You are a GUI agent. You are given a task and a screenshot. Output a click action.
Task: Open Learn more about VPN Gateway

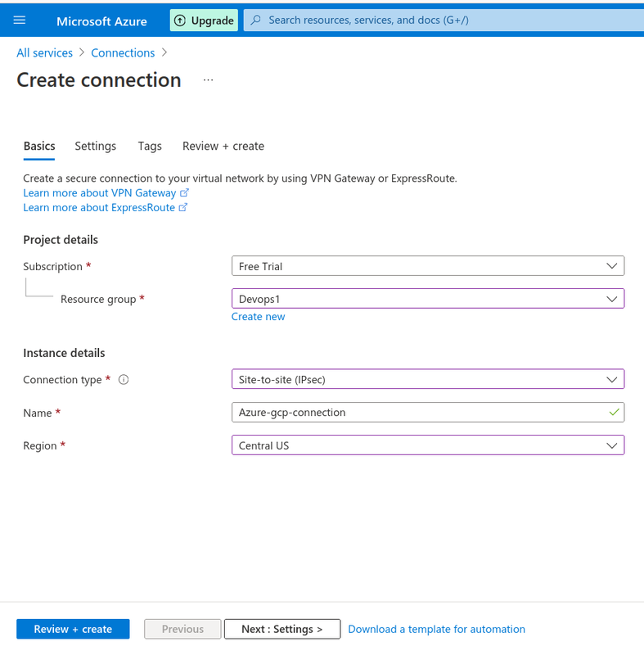coord(100,192)
